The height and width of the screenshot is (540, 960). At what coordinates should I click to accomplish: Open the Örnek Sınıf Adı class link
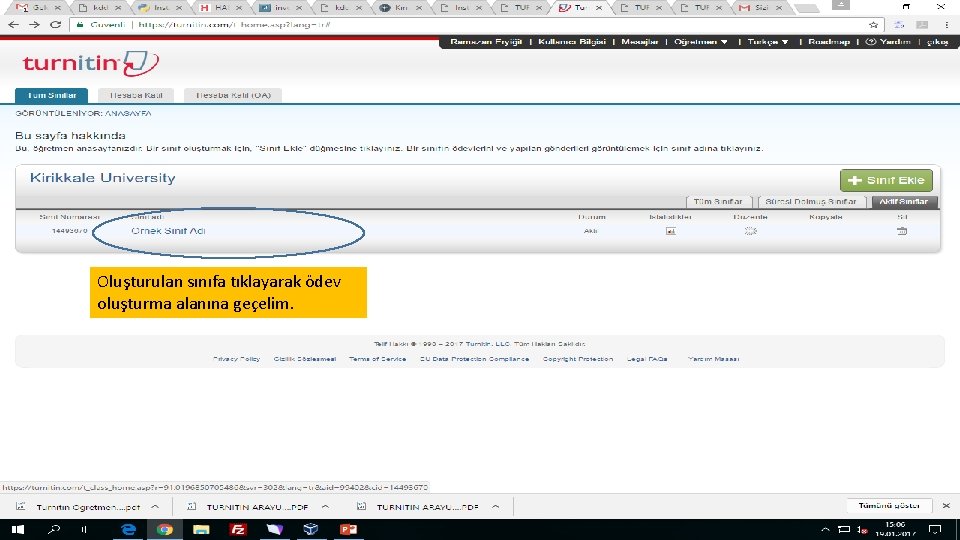click(168, 231)
